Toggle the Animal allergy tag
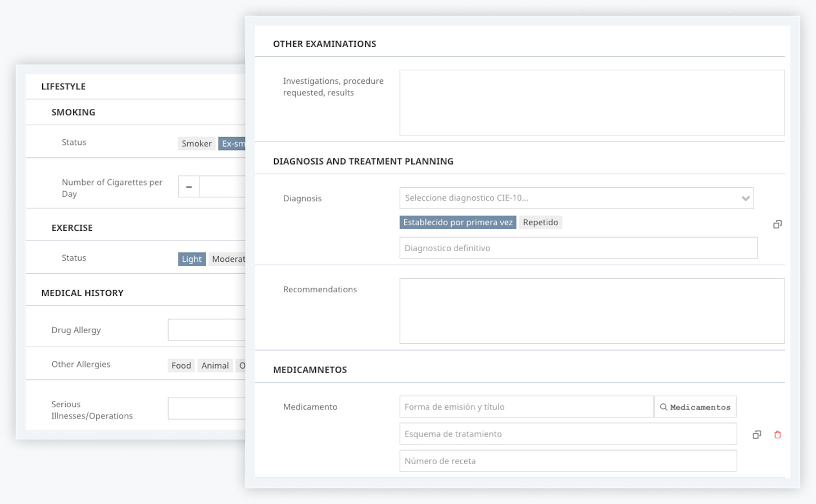Screen dimensions: 816x504 (215, 365)
